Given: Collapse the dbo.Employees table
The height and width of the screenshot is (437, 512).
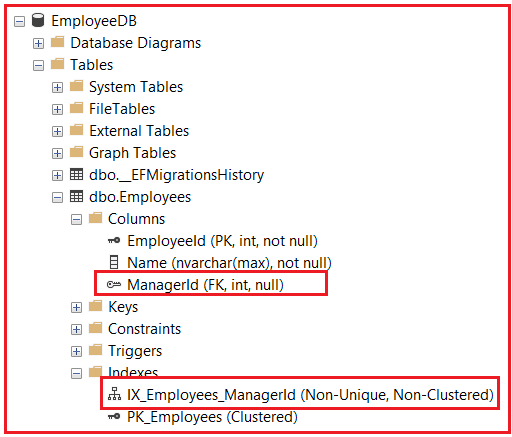Looking at the screenshot, I should pos(57,198).
